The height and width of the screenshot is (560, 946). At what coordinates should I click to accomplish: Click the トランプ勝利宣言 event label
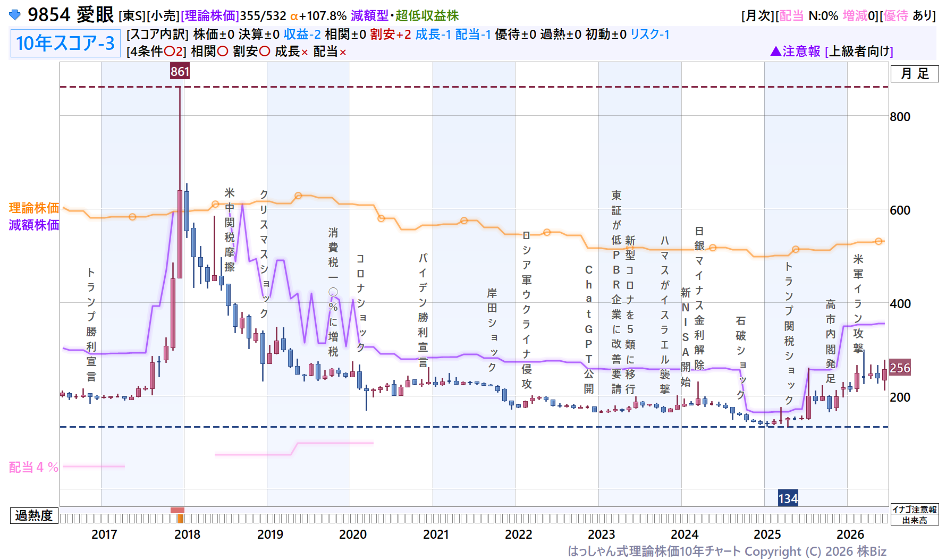pyautogui.click(x=91, y=324)
